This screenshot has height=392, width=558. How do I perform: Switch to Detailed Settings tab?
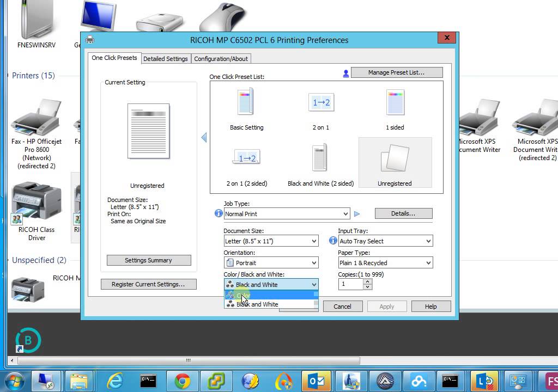[166, 59]
